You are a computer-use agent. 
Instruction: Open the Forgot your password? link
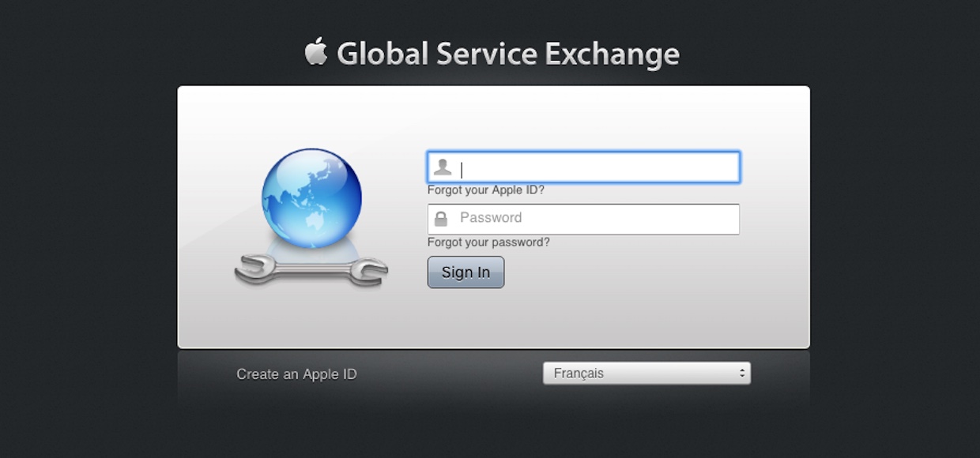click(488, 242)
